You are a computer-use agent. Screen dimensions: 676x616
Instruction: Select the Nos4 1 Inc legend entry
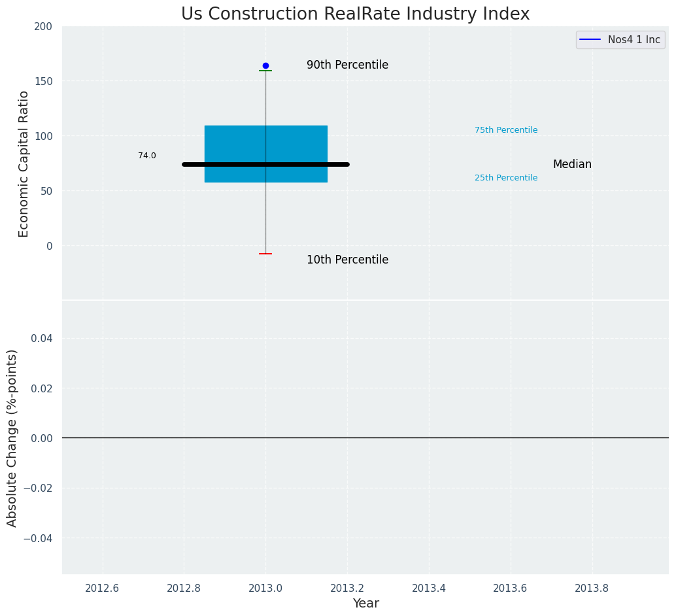tap(620, 40)
